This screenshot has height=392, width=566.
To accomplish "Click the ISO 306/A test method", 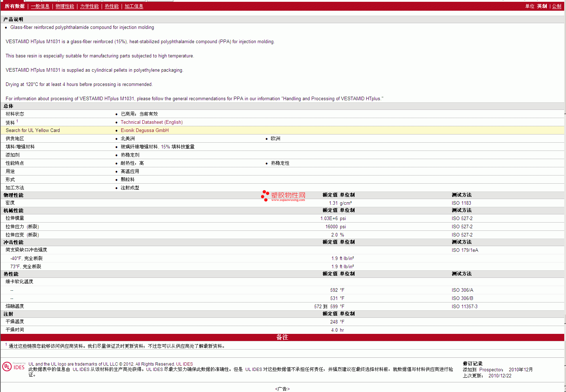I will (462, 290).
